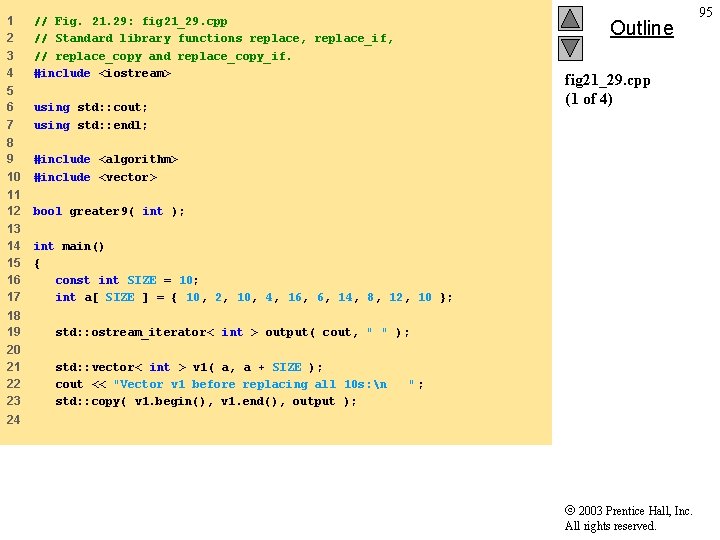
Task: Click the '(1 of 4)' page indicator
Action: tap(589, 99)
